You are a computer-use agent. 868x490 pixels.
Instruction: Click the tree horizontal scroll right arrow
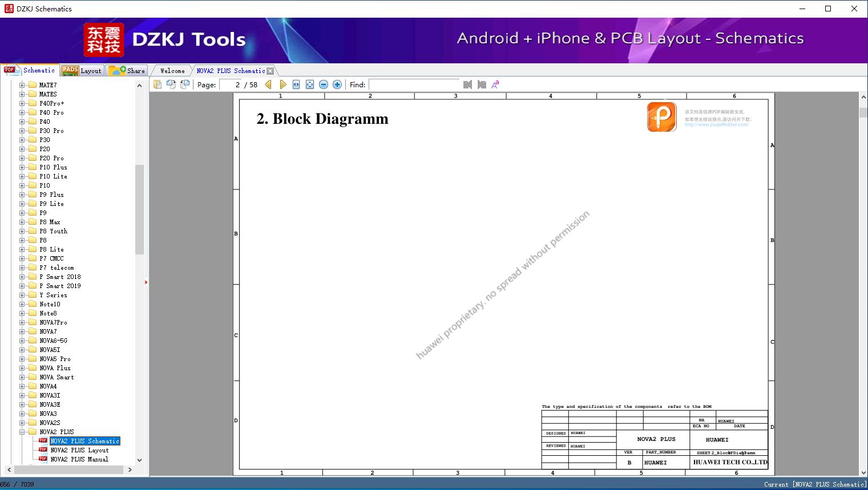click(130, 469)
